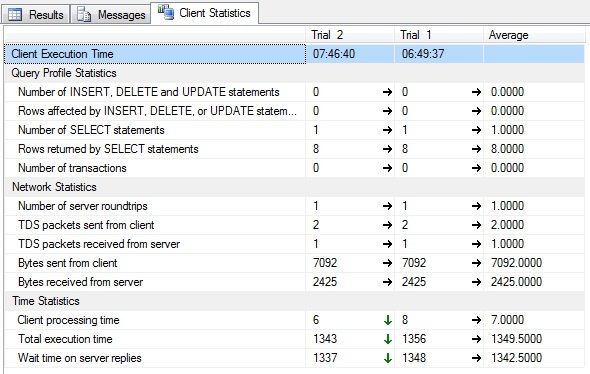590x374 pixels.
Task: Select Bytes received from server label
Action: click(x=81, y=282)
